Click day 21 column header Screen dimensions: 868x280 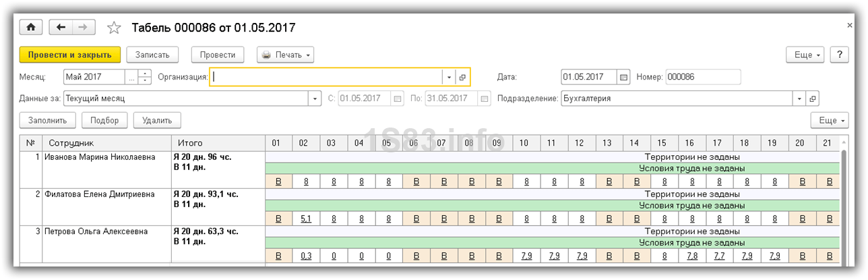(828, 143)
